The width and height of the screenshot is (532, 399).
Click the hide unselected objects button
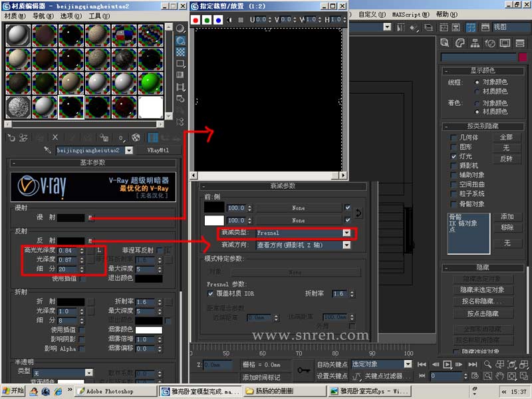[483, 290]
